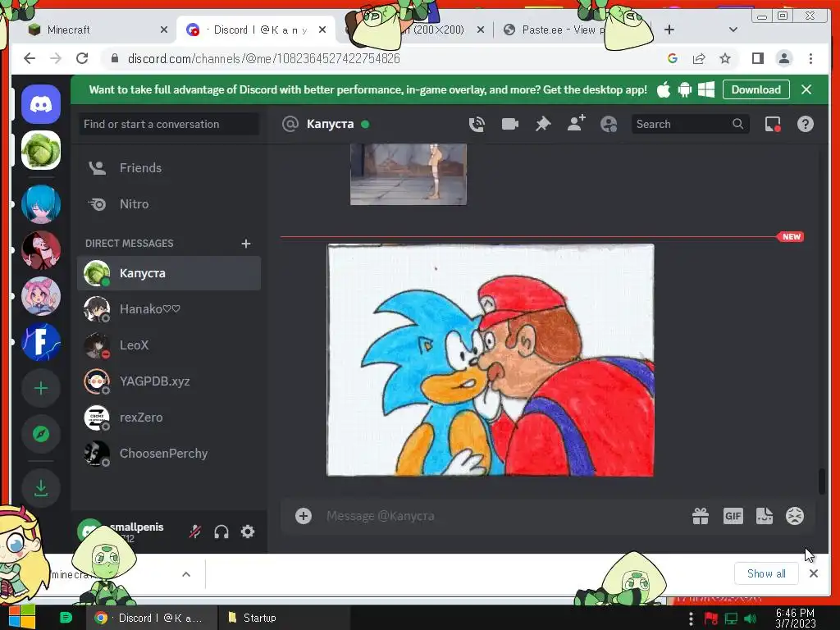Open the LeoX direct message
The width and height of the screenshot is (840, 630).
[169, 345]
